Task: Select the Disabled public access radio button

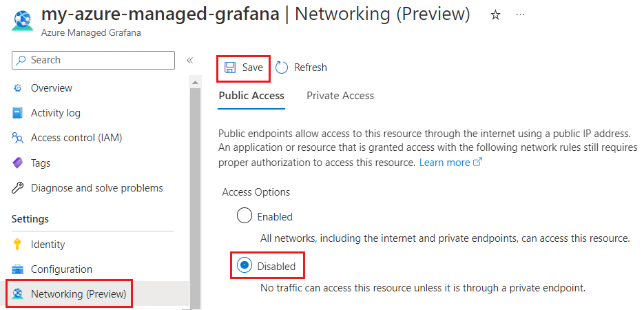Action: [x=244, y=266]
